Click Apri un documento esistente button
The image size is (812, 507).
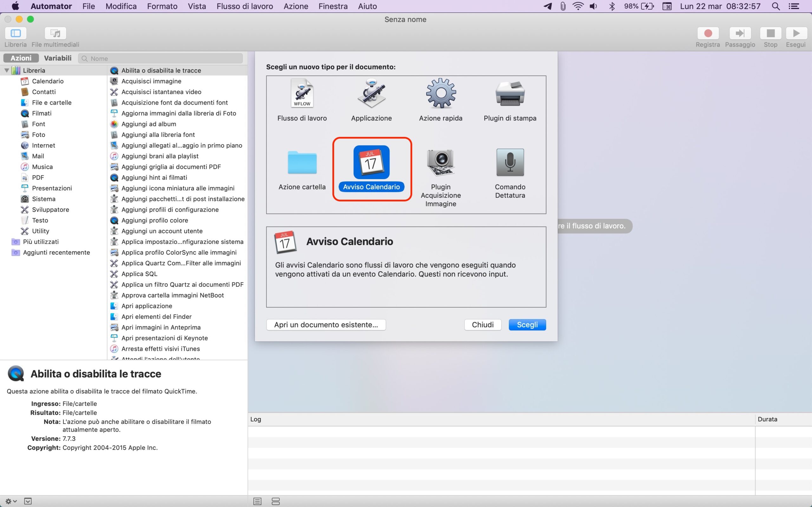[x=326, y=324]
